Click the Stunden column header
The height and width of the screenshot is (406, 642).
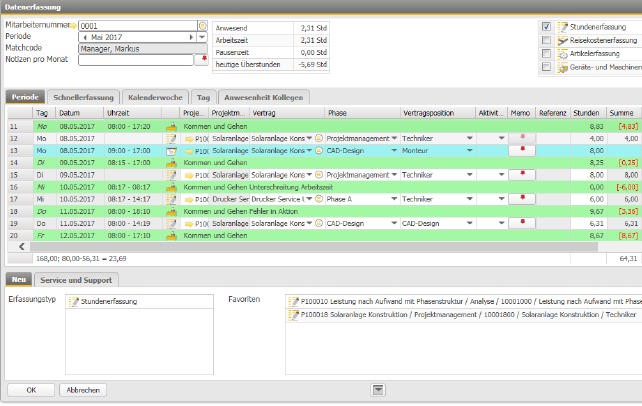click(588, 113)
